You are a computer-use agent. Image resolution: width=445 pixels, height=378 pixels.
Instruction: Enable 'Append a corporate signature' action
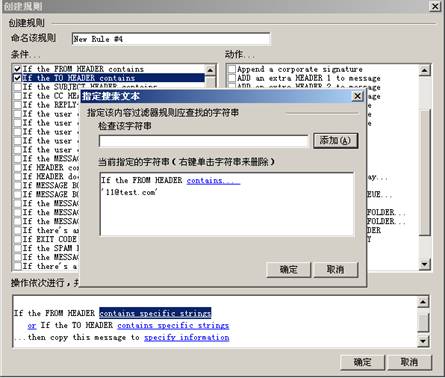[232, 69]
